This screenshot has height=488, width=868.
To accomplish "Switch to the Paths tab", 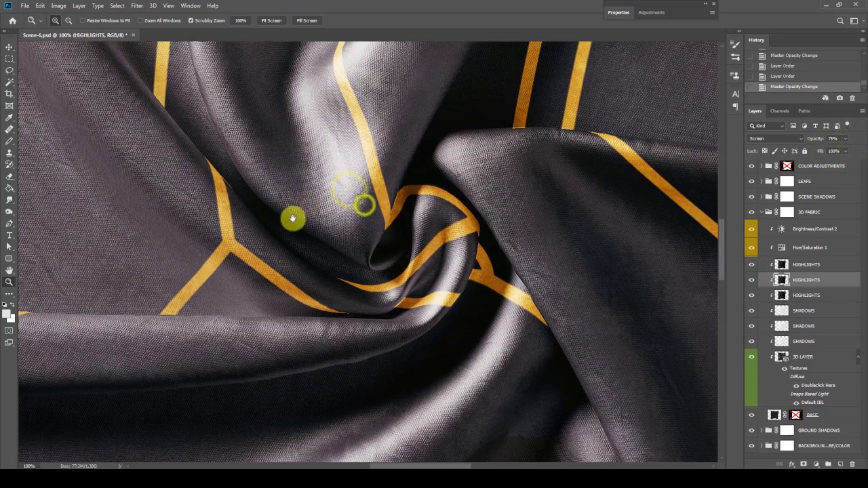I will coord(804,111).
